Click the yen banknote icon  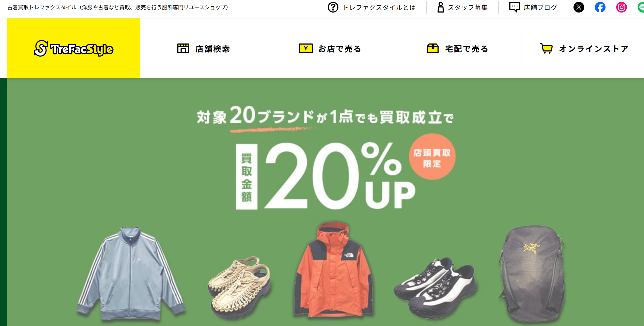306,48
